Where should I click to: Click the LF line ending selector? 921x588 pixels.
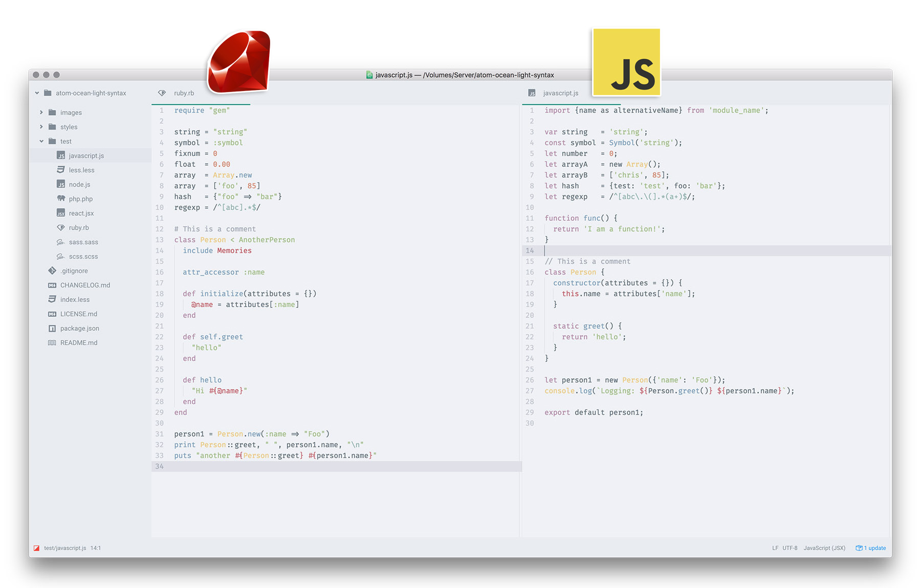tap(775, 548)
